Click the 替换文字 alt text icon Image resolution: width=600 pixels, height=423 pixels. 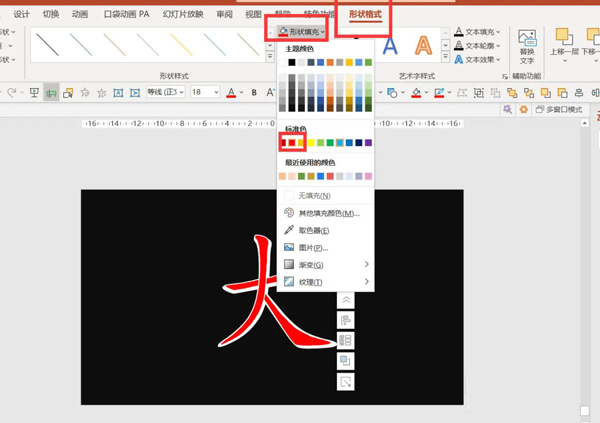527,44
